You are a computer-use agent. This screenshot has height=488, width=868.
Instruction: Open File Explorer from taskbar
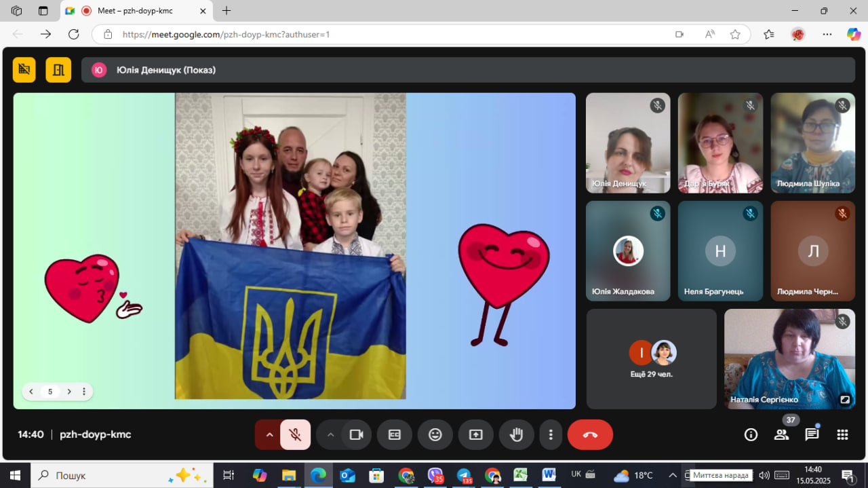(289, 475)
